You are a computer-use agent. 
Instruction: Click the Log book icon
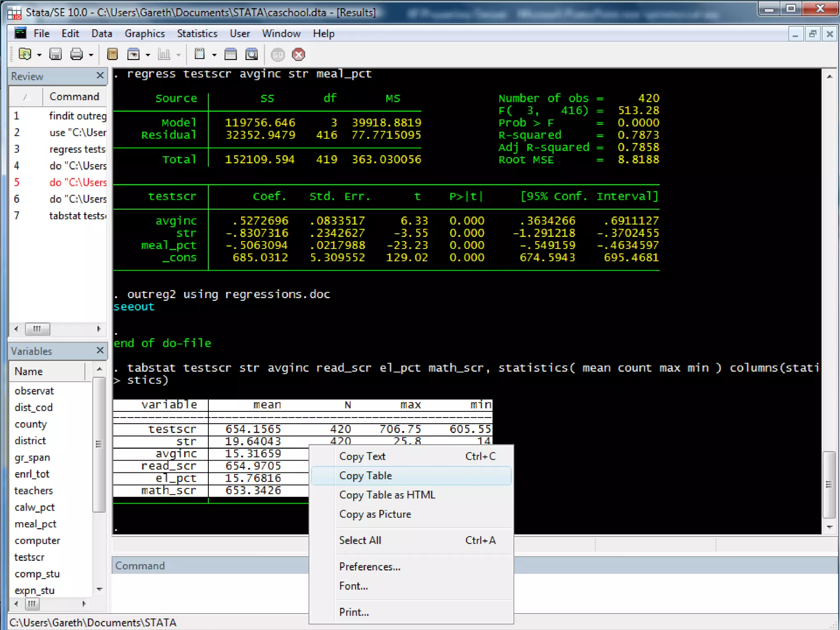pyautogui.click(x=112, y=54)
